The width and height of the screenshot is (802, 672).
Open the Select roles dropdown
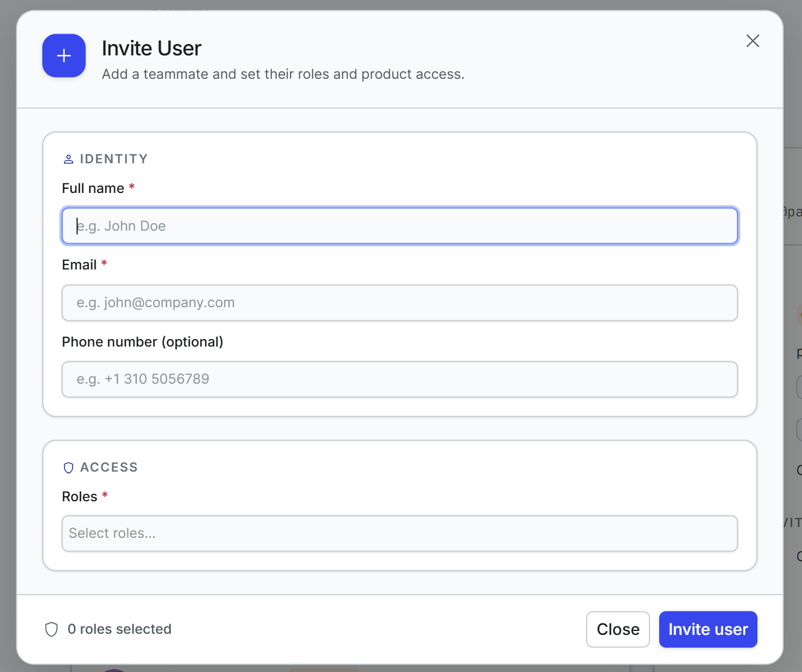tap(400, 533)
